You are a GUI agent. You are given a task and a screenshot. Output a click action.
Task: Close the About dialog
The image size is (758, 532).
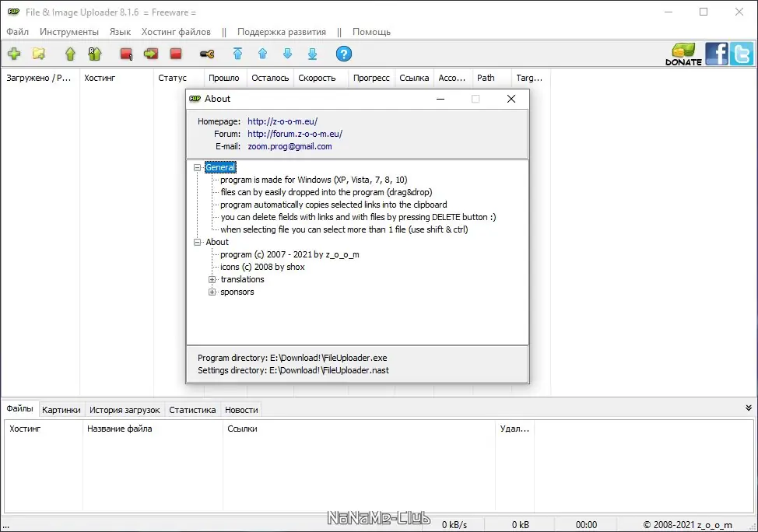pos(511,99)
